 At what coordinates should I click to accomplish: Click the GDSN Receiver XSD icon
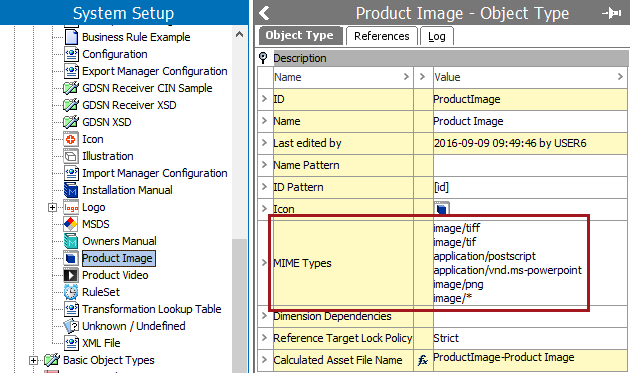[71, 105]
